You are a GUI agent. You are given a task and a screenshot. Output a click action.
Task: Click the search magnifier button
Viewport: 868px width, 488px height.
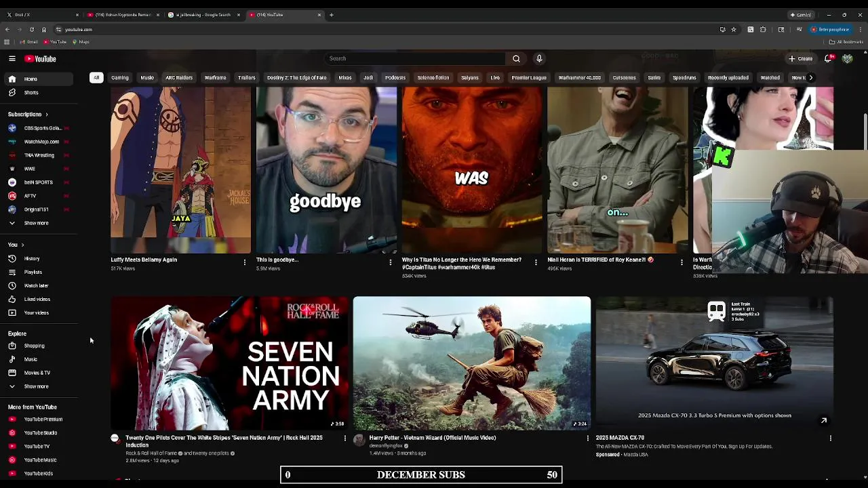click(516, 58)
